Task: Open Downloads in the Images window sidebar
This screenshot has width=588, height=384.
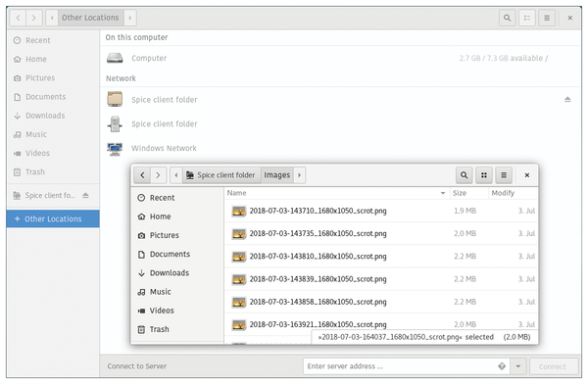Action: click(177, 272)
